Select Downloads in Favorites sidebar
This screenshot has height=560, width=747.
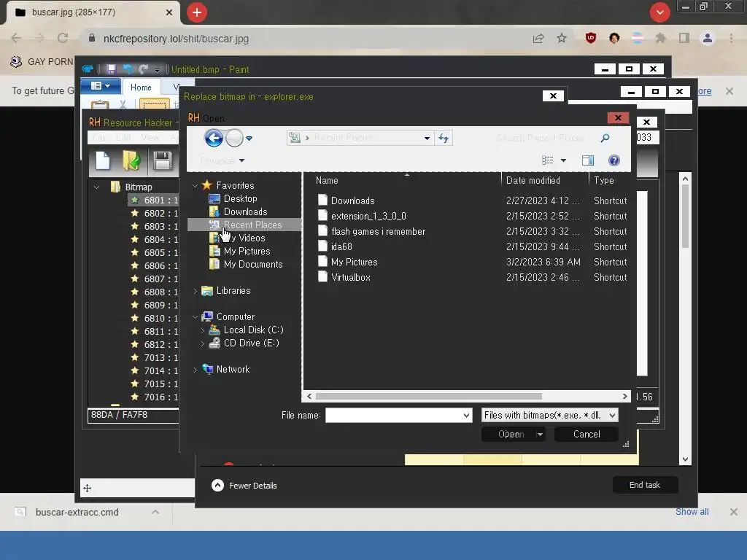(x=245, y=211)
